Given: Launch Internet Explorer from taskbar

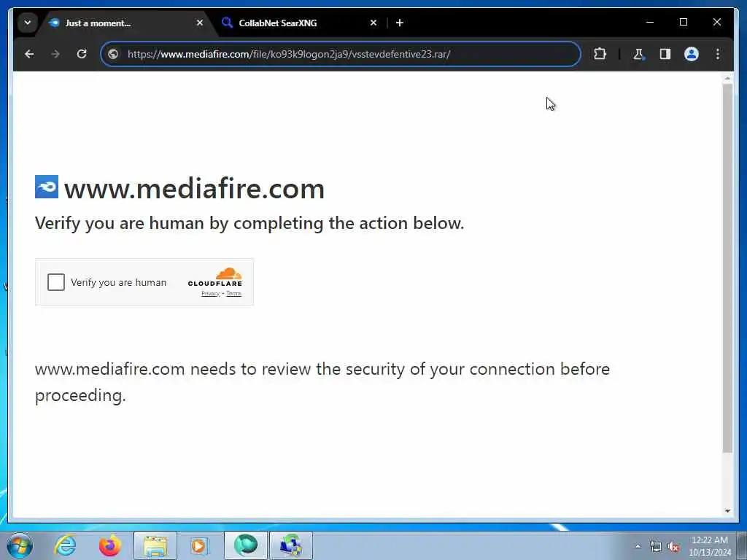Looking at the screenshot, I should pos(65,545).
